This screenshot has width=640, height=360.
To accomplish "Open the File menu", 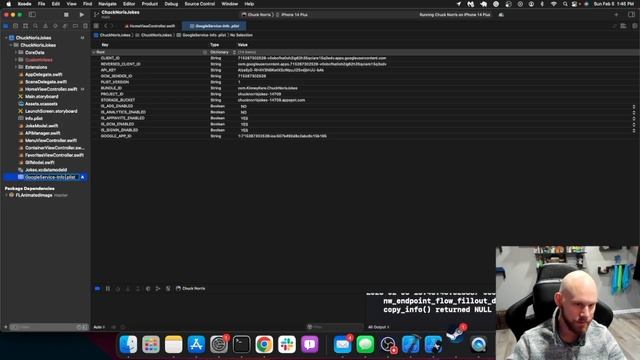I will pyautogui.click(x=42, y=4).
